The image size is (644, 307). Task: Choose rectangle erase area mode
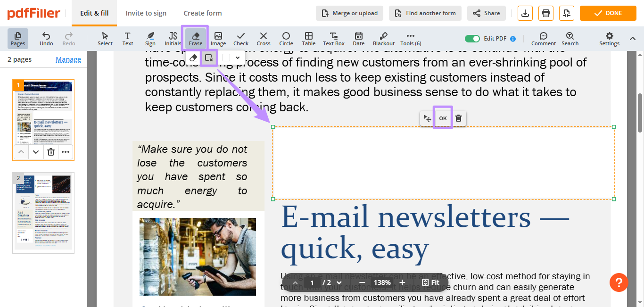click(x=208, y=58)
